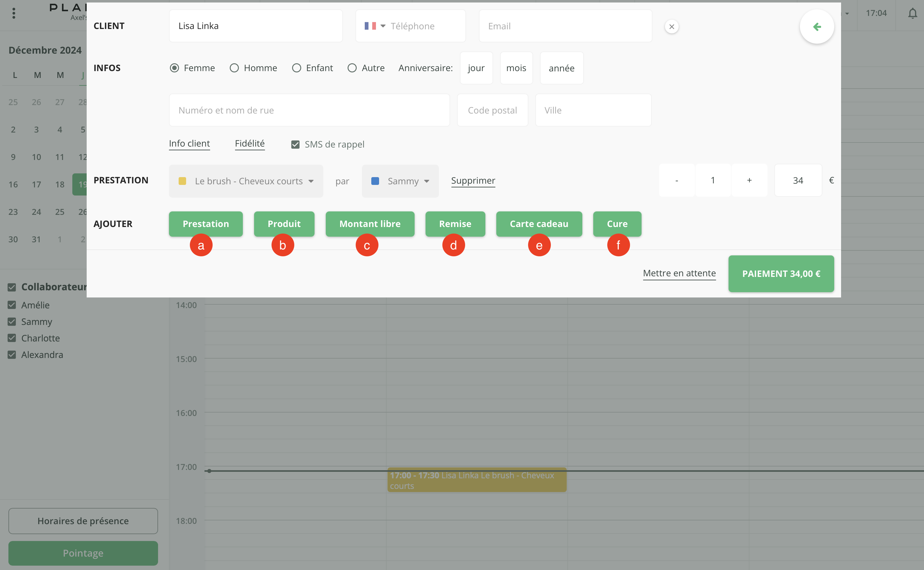Select the Homme radio button

tap(234, 68)
